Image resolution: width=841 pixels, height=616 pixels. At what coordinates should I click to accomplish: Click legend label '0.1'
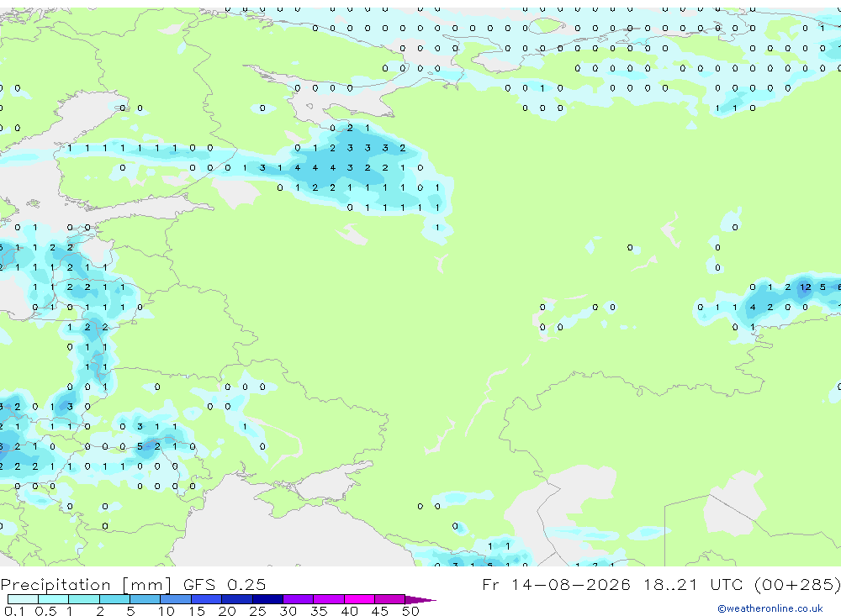14,611
